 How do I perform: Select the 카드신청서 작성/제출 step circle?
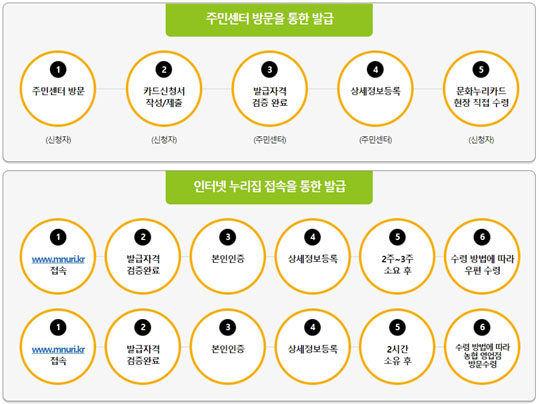point(164,89)
